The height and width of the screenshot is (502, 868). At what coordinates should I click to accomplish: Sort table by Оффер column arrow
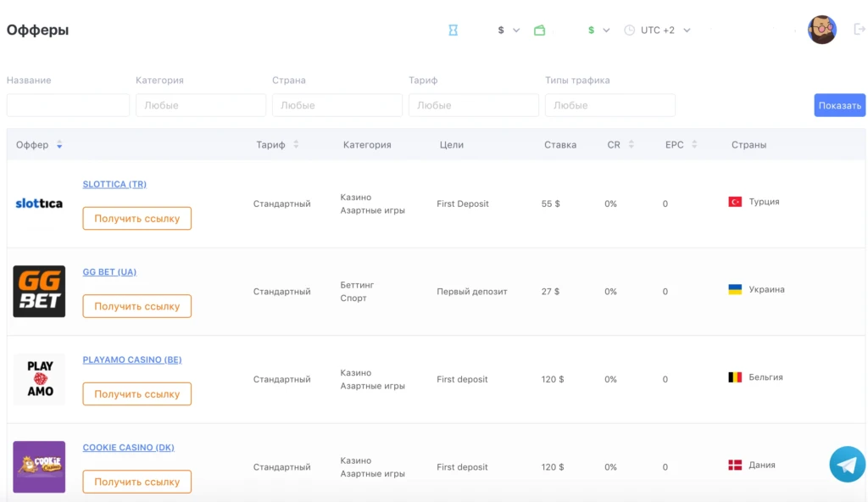[x=59, y=145]
